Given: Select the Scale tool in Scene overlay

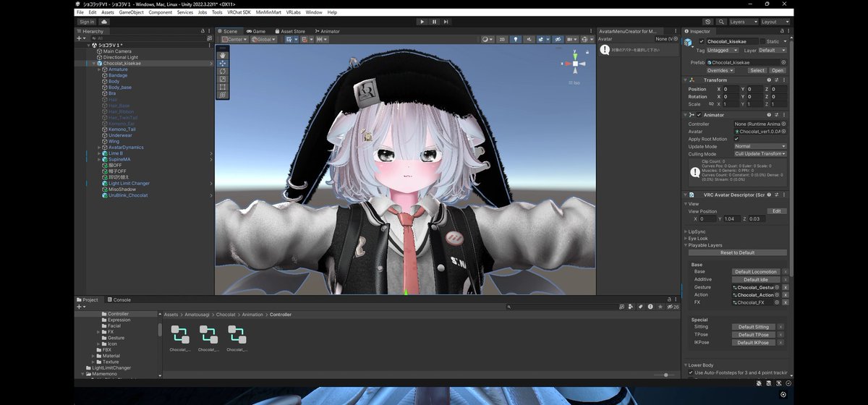Looking at the screenshot, I should tap(223, 79).
